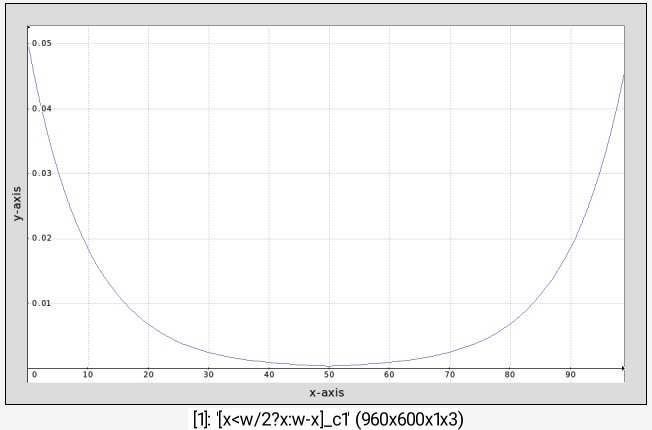
Task: Click the plot thumbnail image
Action: pos(326,204)
